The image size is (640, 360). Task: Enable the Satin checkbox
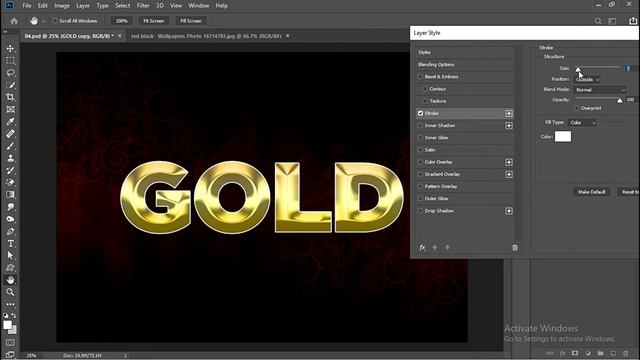[420, 150]
